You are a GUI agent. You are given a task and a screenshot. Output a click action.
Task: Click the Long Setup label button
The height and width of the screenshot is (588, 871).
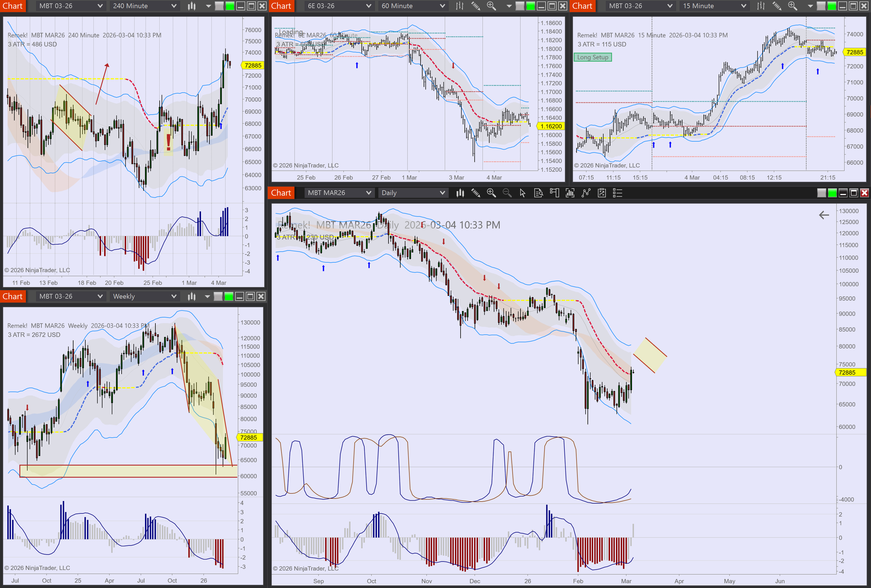[x=593, y=57]
